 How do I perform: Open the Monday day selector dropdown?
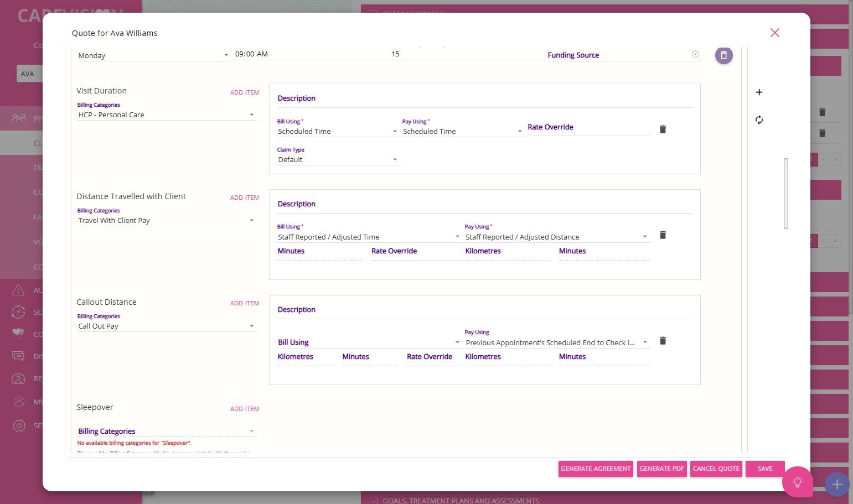click(x=153, y=55)
